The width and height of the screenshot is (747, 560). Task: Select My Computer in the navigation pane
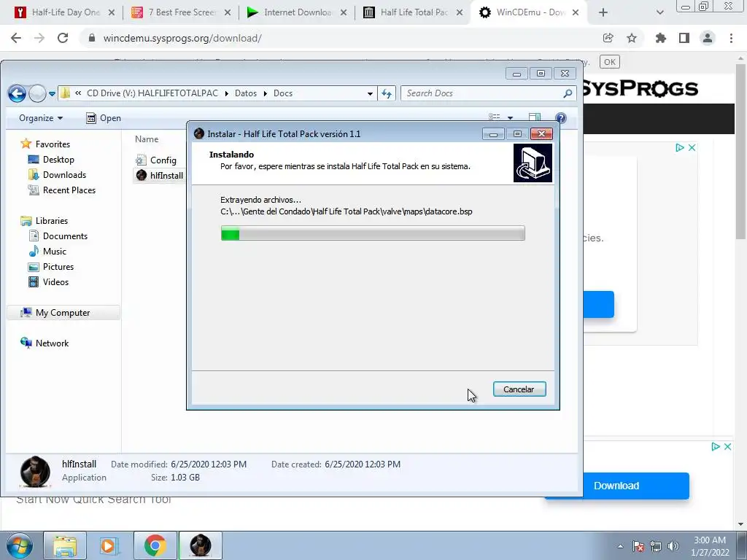(63, 312)
